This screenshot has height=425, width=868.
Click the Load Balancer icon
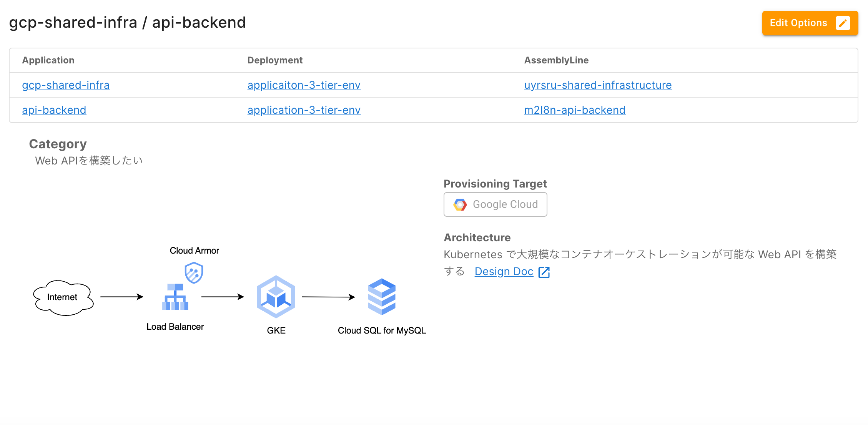pyautogui.click(x=175, y=297)
